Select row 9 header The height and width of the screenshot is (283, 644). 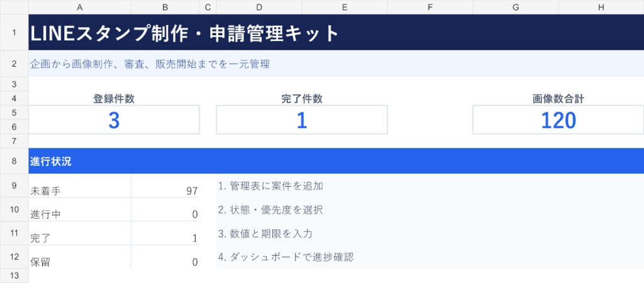[x=14, y=186]
